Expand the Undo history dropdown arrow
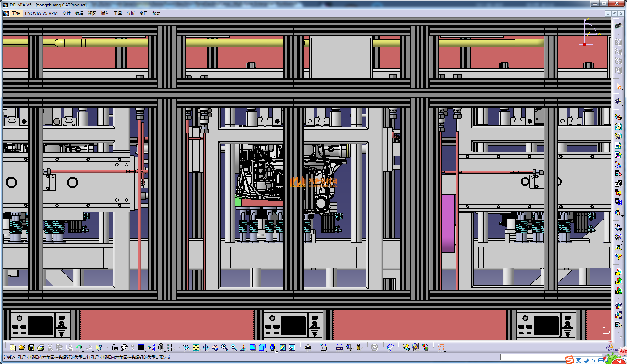 coord(83,351)
